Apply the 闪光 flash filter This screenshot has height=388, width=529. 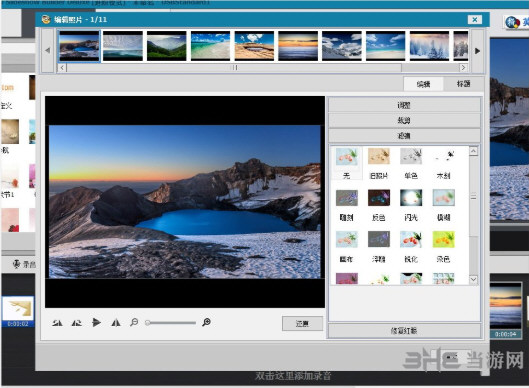(411, 205)
